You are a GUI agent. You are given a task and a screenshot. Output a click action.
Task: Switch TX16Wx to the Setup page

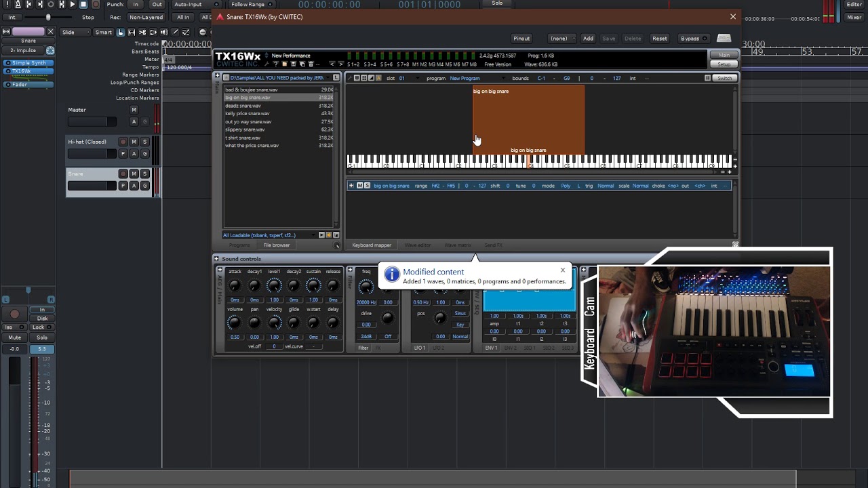pos(724,64)
